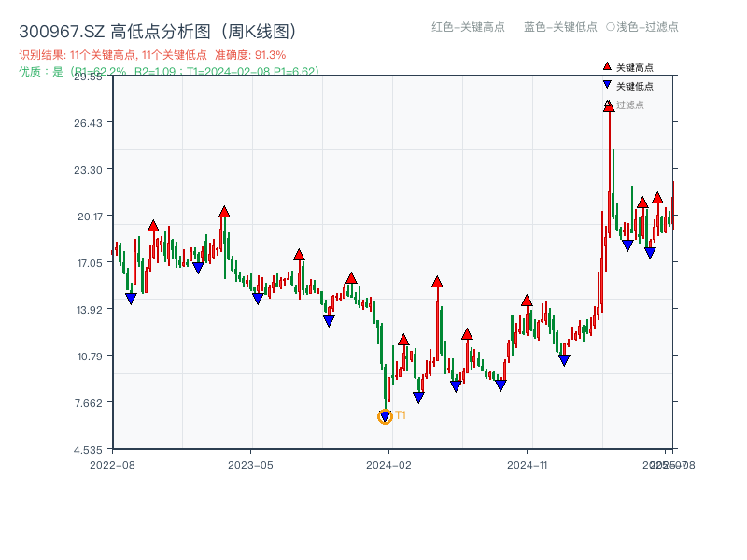Click the 10.79 y-axis label
The width and height of the screenshot is (747, 560).
tap(90, 357)
